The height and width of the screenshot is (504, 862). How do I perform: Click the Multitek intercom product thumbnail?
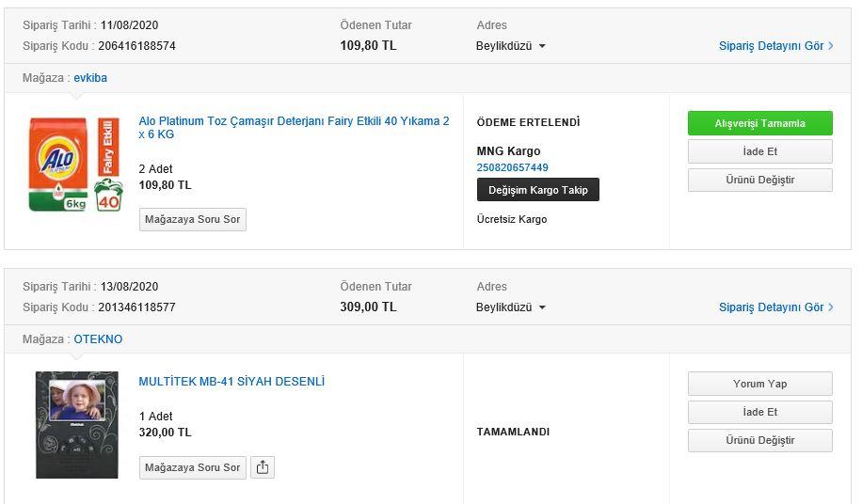pos(77,425)
